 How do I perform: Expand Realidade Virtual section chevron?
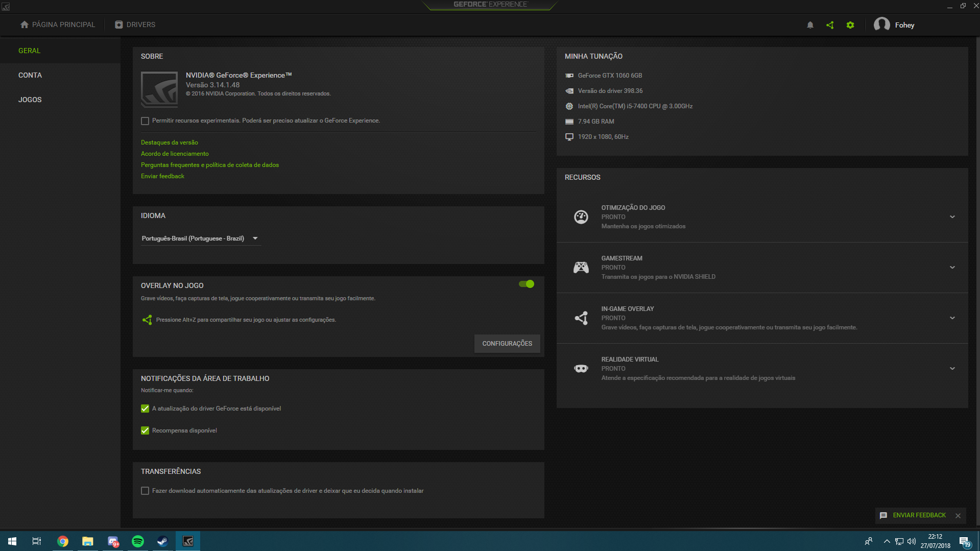(x=952, y=369)
